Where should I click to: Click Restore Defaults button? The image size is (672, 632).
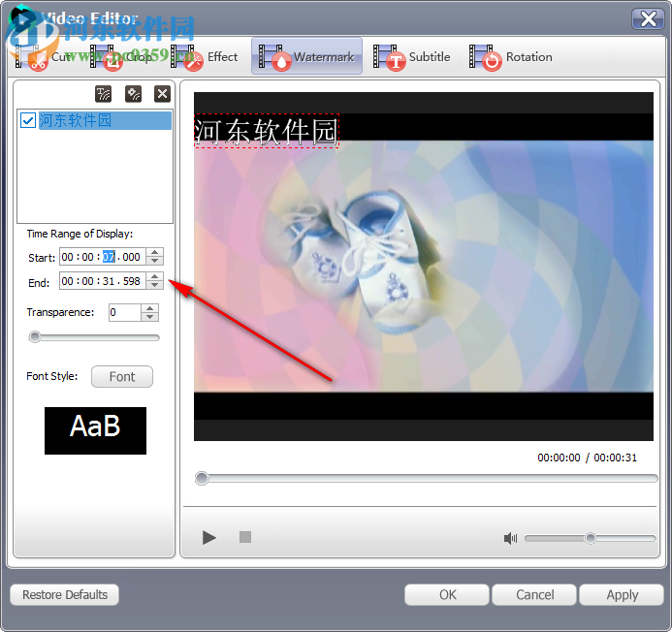click(x=65, y=595)
